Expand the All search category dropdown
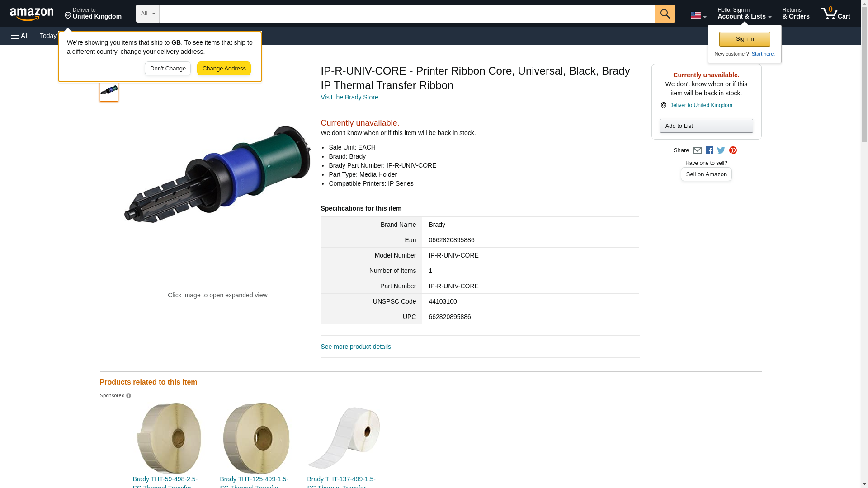This screenshot has width=868, height=488. (x=148, y=14)
